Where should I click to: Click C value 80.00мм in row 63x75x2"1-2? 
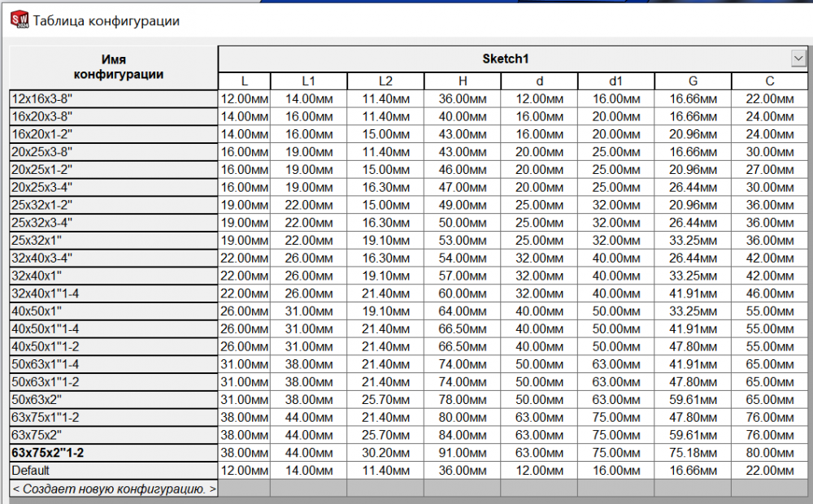769,453
